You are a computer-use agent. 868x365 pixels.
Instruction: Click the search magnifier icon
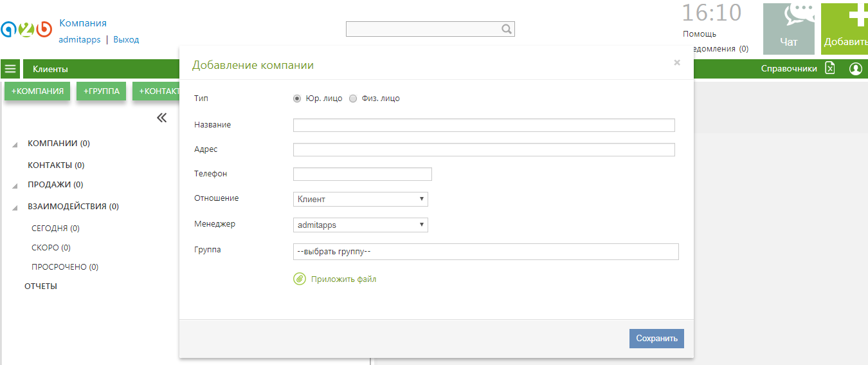point(507,29)
